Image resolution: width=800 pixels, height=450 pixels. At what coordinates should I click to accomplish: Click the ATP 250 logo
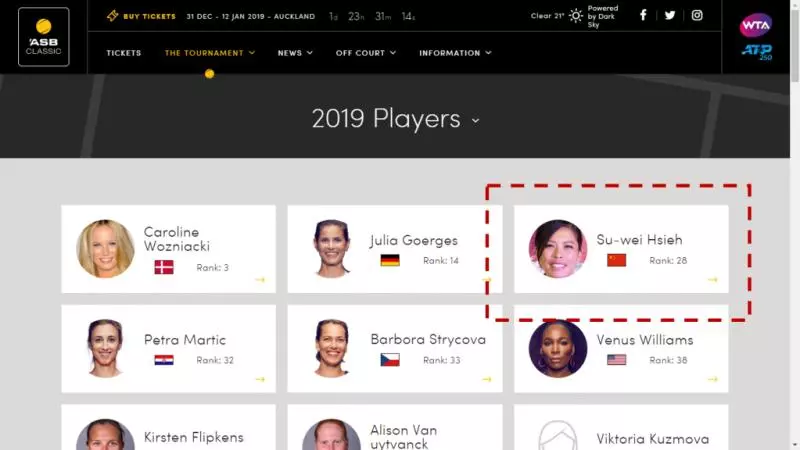757,52
